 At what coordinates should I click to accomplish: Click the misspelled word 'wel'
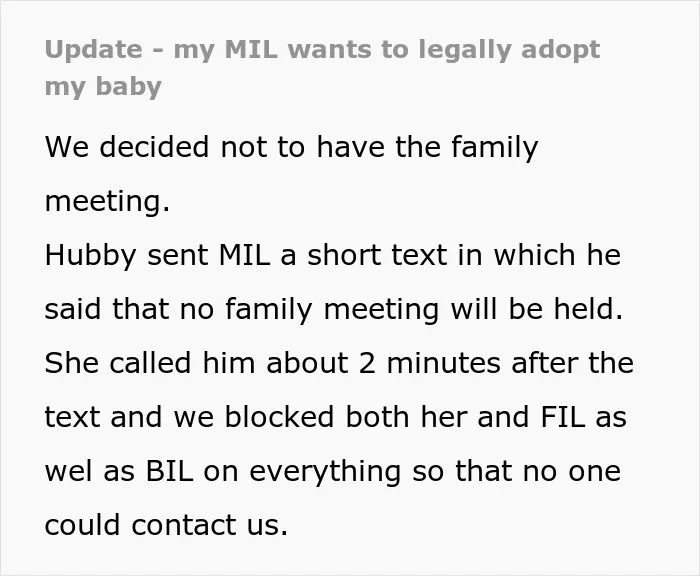(x=68, y=471)
